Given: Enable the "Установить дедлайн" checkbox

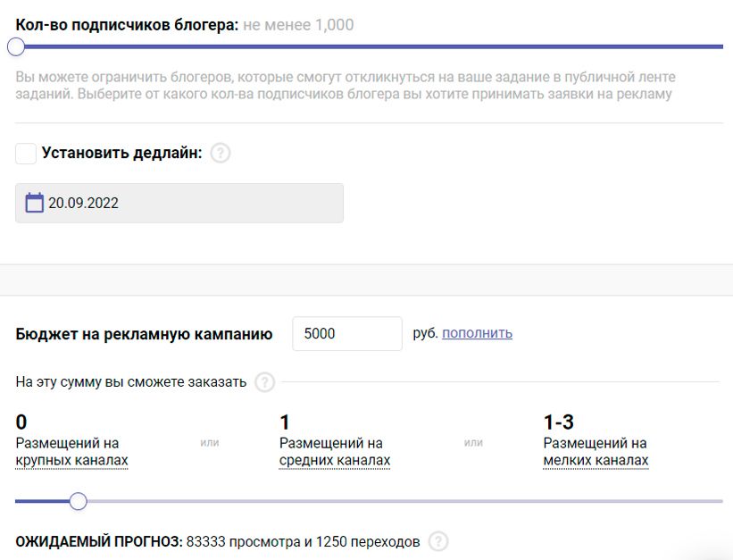Looking at the screenshot, I should point(26,153).
